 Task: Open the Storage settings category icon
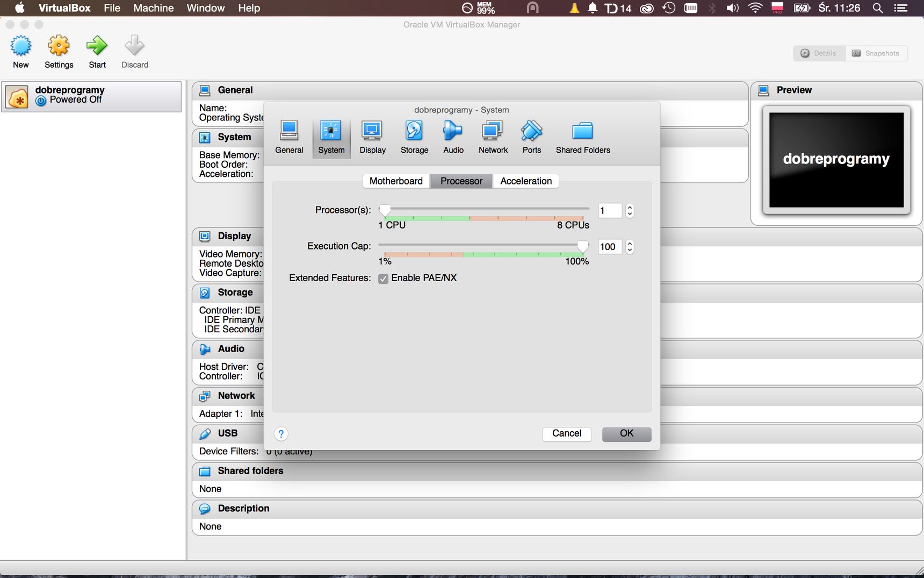tap(414, 131)
